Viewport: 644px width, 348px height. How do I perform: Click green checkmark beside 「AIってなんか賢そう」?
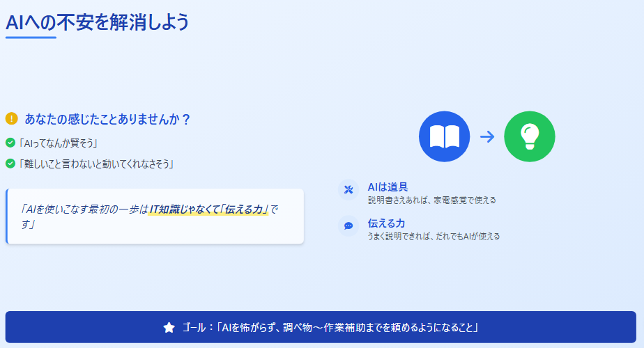pyautogui.click(x=10, y=143)
